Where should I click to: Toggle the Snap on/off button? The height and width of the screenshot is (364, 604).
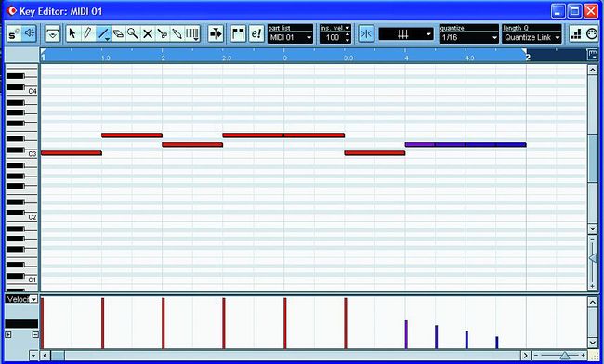[366, 33]
